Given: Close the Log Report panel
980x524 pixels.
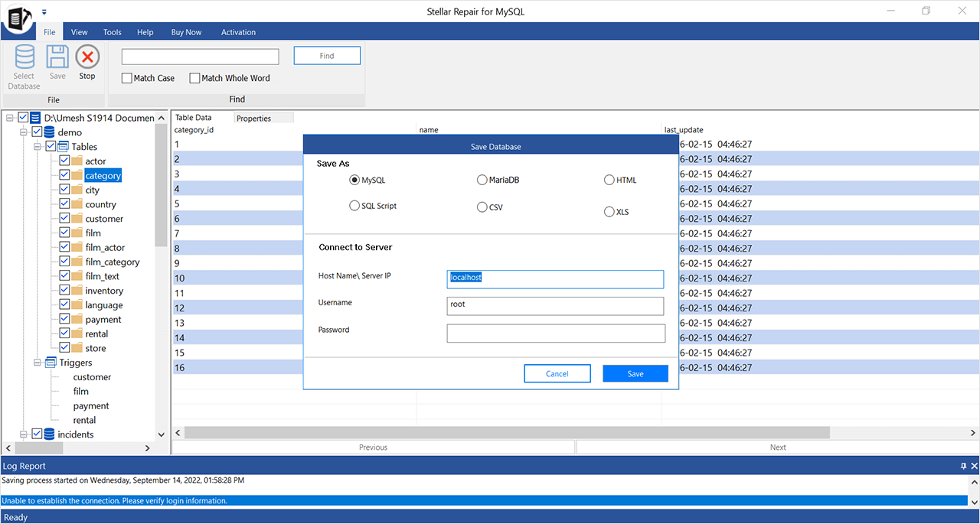Looking at the screenshot, I should pos(974,466).
